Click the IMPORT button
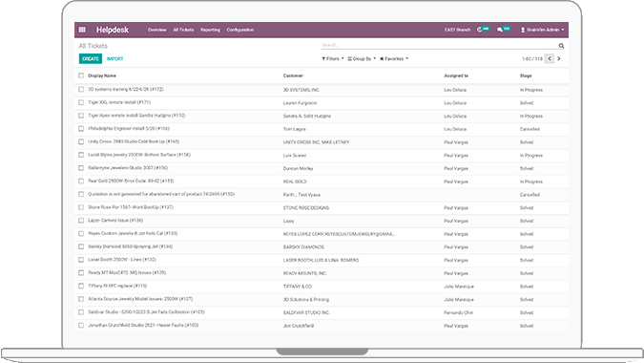Screen dimensions: 644x363 114,59
